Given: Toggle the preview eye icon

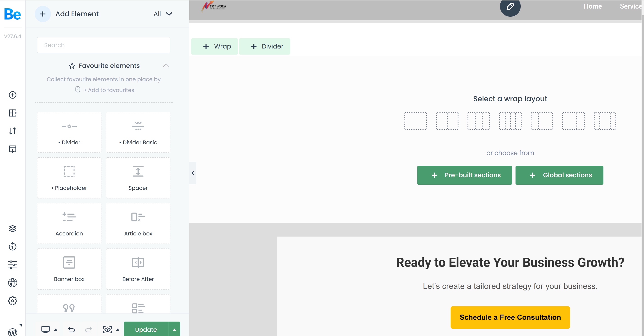Looking at the screenshot, I should [x=108, y=329].
